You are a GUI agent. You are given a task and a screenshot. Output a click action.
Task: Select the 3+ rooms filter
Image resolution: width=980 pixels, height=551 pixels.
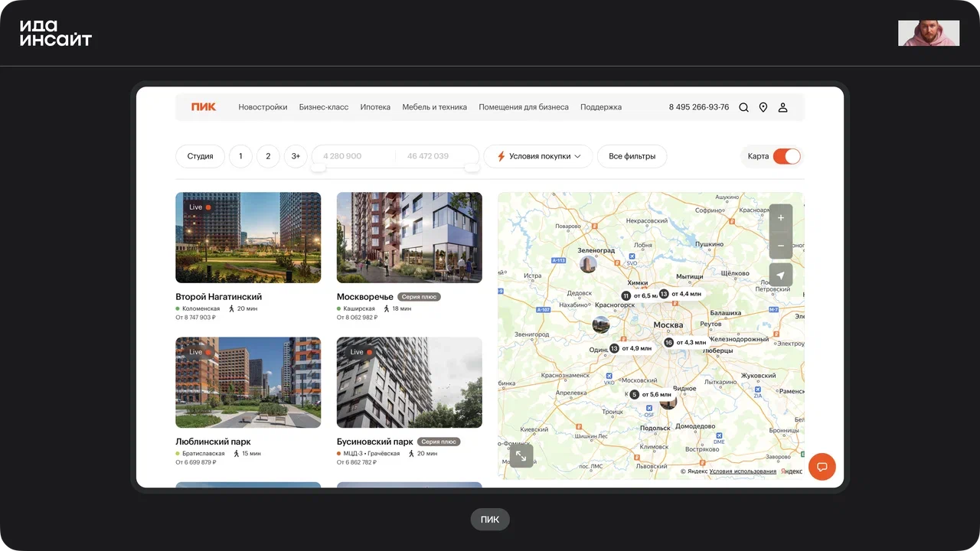pyautogui.click(x=296, y=156)
